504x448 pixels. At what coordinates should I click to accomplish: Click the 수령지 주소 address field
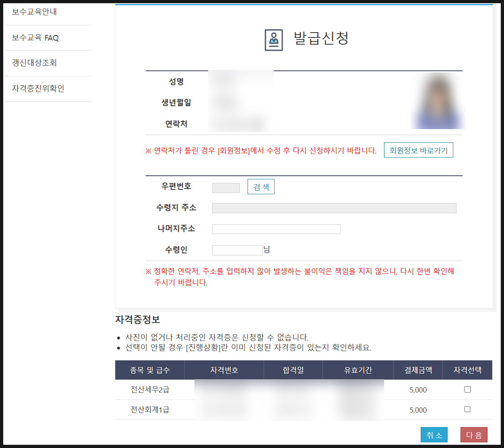click(x=334, y=208)
